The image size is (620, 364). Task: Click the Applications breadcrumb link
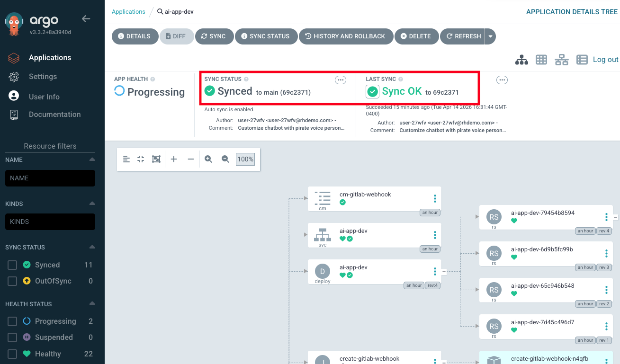point(128,12)
